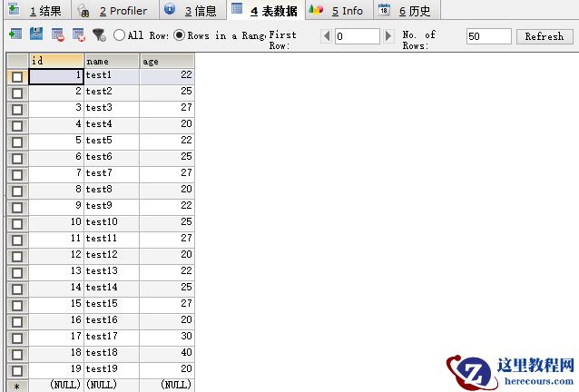The width and height of the screenshot is (579, 392).
Task: Check the checkbox for row test11
Action: (x=17, y=240)
